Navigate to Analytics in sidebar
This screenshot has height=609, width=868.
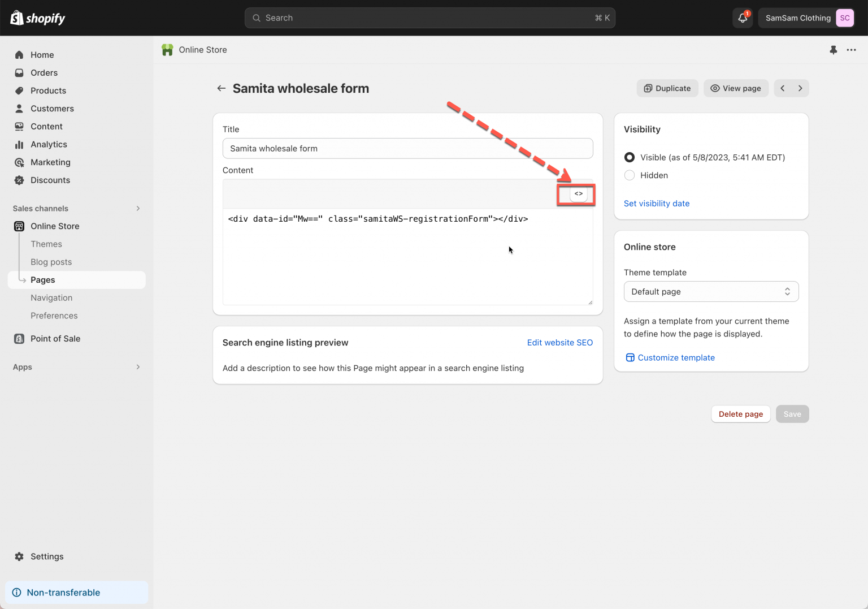tap(49, 144)
